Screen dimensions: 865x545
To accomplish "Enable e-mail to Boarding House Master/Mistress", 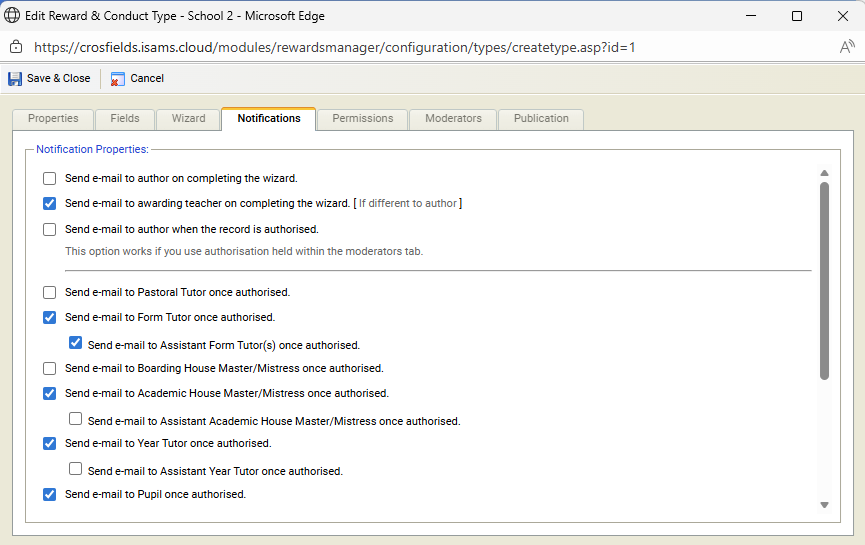I will tap(49, 369).
